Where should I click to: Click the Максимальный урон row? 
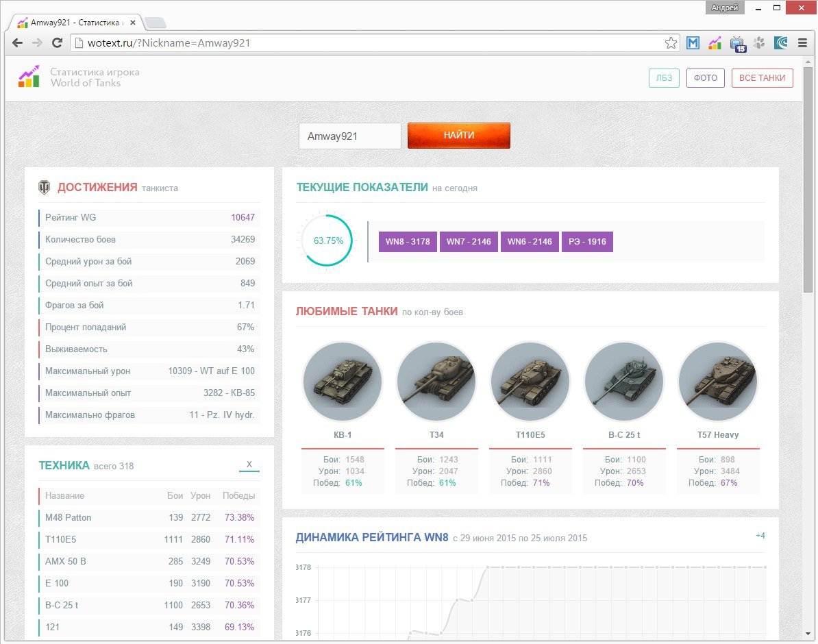149,371
